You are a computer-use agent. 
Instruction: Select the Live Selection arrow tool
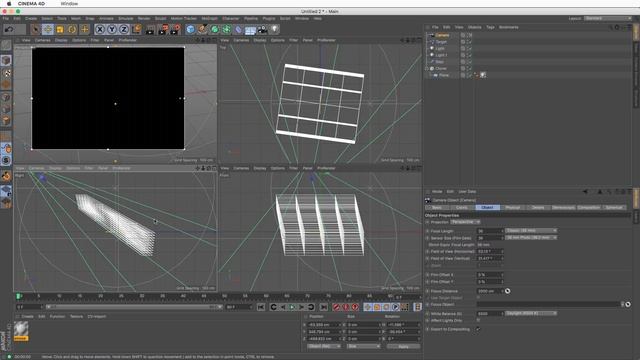[36, 29]
